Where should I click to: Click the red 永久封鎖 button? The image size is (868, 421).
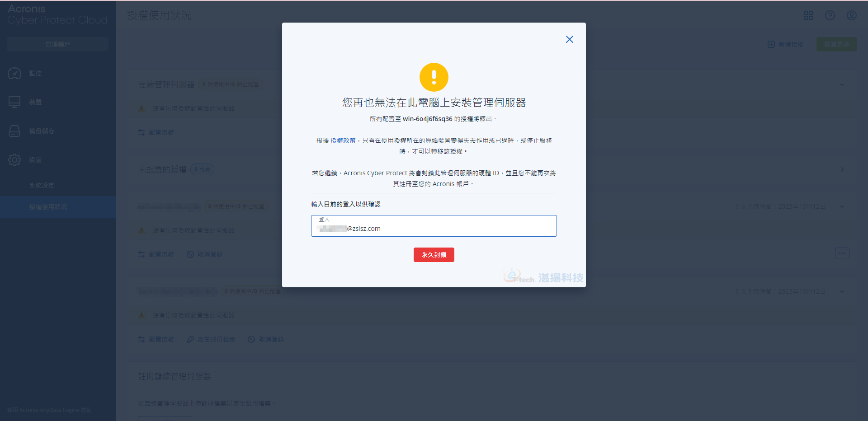[x=434, y=255]
